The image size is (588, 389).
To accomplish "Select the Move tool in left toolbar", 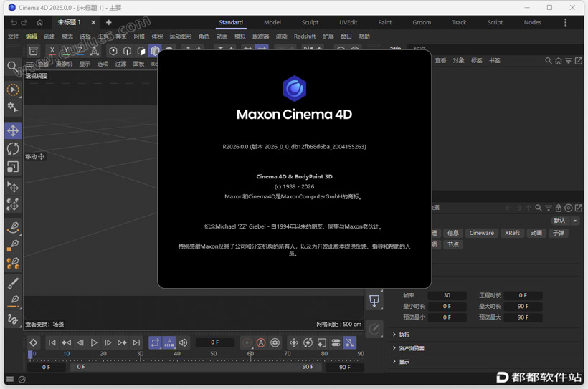I will (13, 130).
